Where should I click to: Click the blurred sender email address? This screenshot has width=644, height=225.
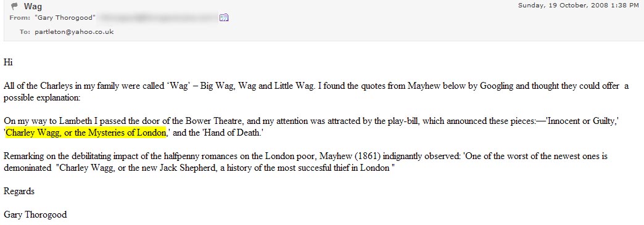pyautogui.click(x=158, y=17)
